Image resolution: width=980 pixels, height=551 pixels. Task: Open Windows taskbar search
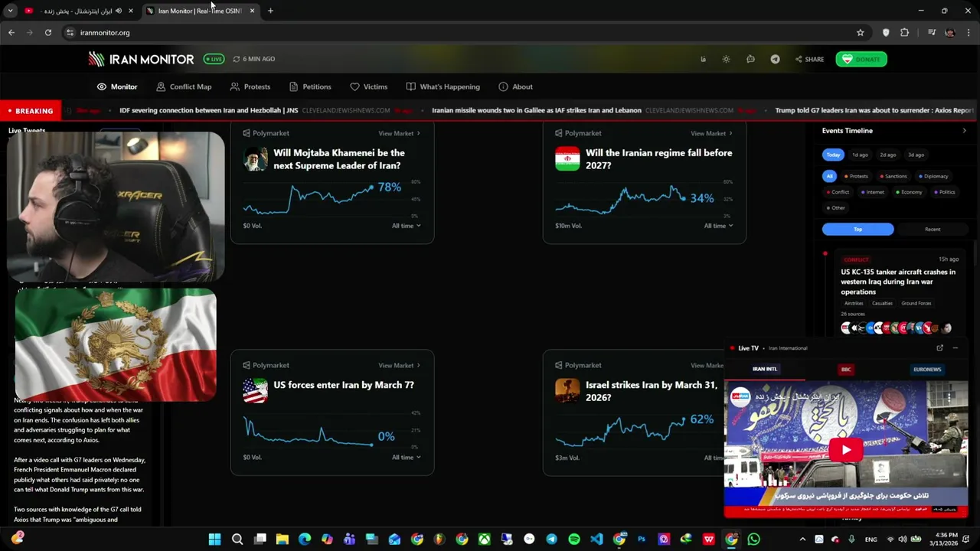(x=237, y=540)
